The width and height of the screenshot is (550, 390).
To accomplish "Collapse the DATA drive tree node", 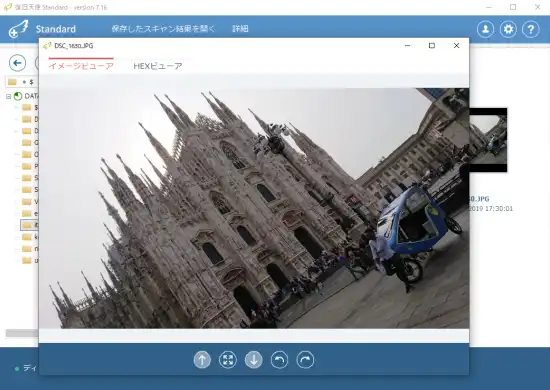I will [x=8, y=96].
